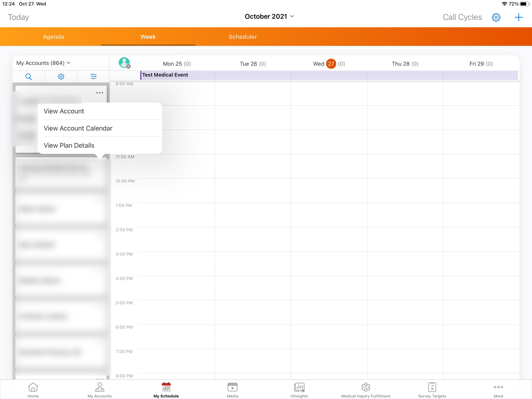532x399 pixels.
Task: Tap the plus icon to add entry
Action: click(x=519, y=17)
